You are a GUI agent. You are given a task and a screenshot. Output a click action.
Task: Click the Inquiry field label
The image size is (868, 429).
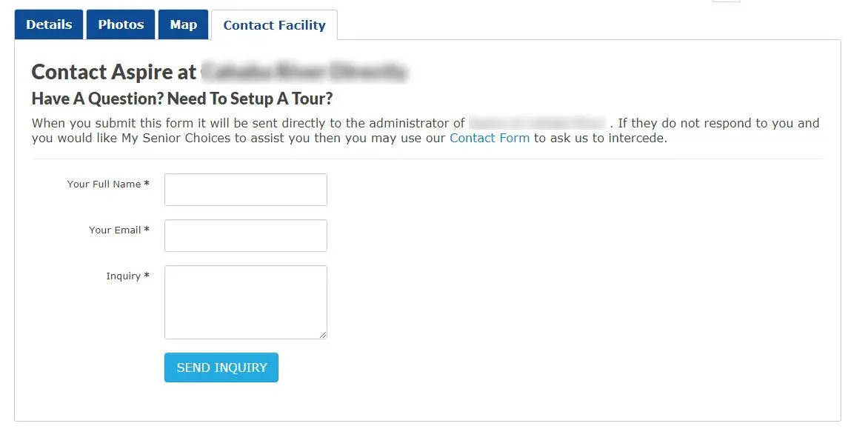click(123, 276)
